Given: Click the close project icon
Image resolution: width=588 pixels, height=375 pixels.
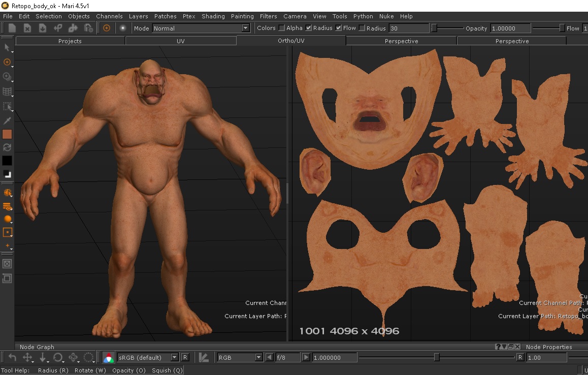Looking at the screenshot, I should tap(27, 28).
